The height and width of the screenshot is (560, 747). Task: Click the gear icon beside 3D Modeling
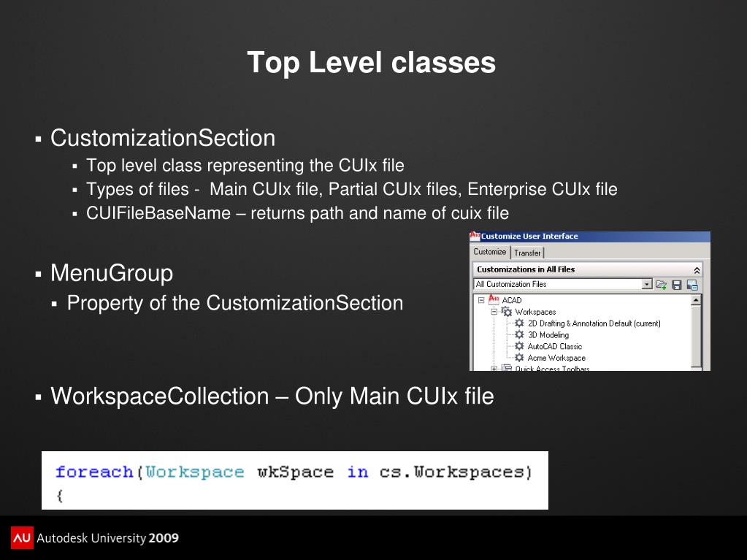[x=519, y=335]
